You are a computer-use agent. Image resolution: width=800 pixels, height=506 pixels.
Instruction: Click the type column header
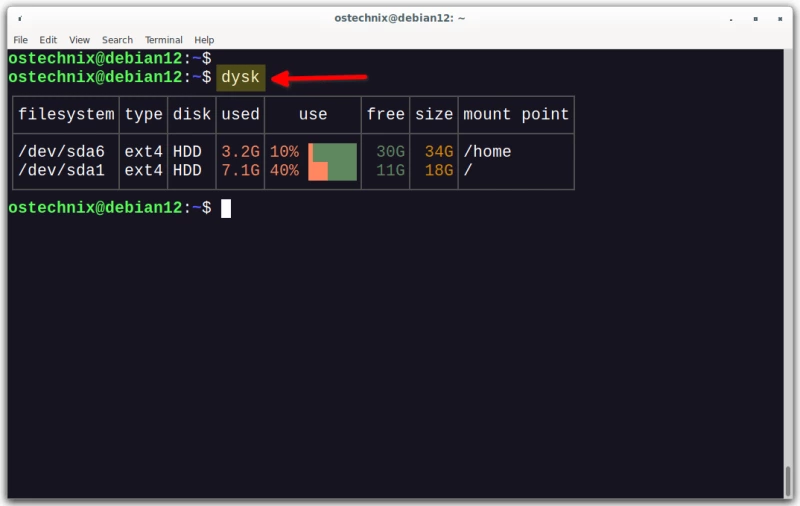click(x=143, y=114)
